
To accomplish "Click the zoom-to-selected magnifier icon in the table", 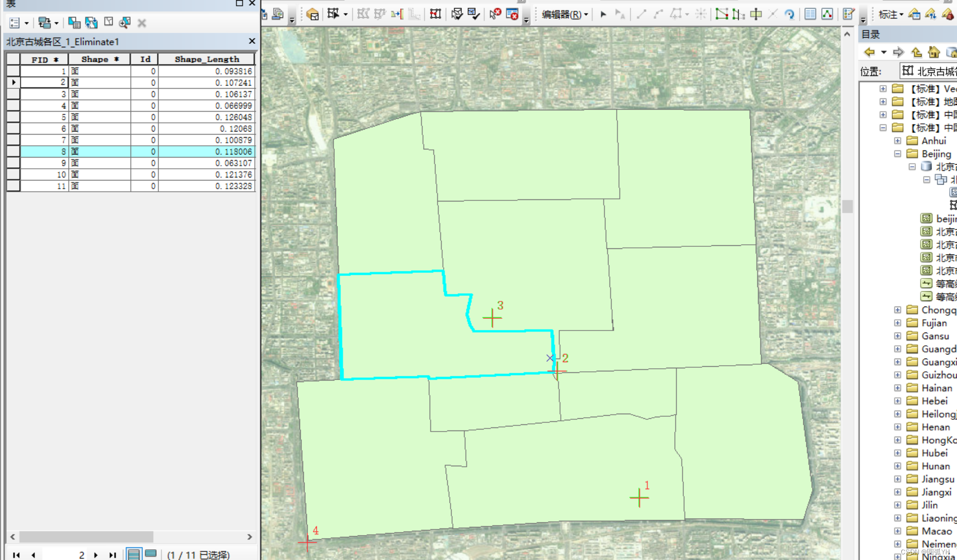I will pos(124,22).
